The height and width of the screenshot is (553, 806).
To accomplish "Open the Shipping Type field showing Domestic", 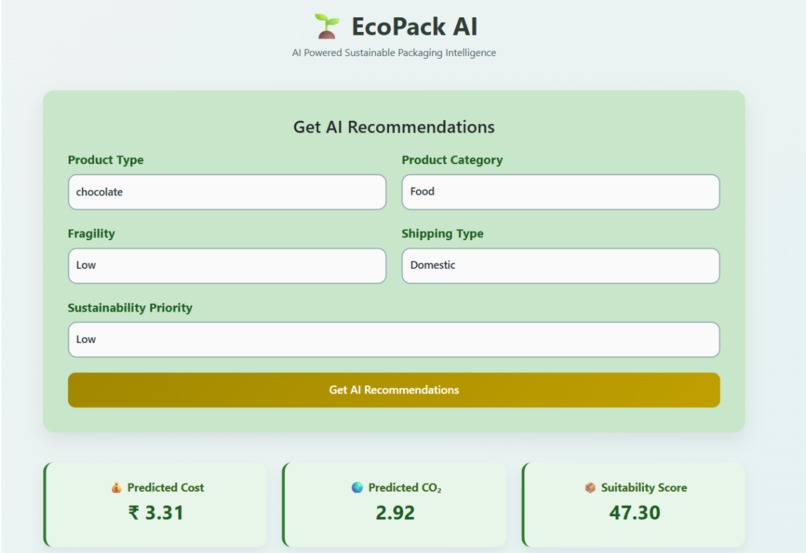I will 561,266.
